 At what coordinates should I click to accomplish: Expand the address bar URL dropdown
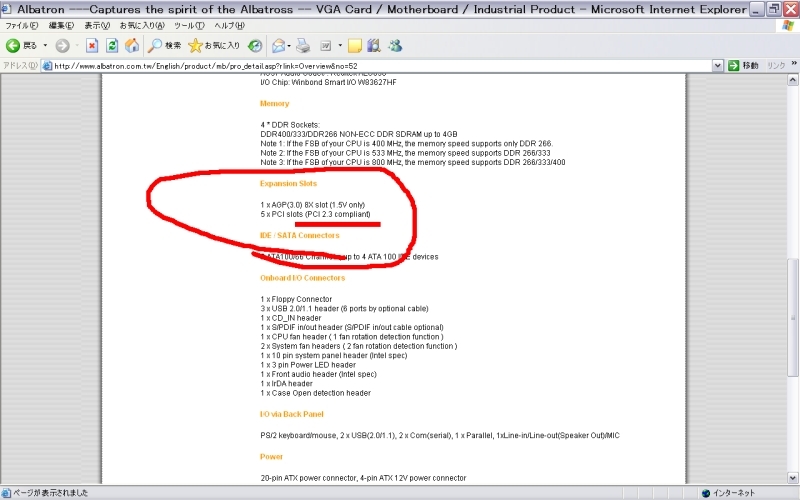pyautogui.click(x=717, y=65)
